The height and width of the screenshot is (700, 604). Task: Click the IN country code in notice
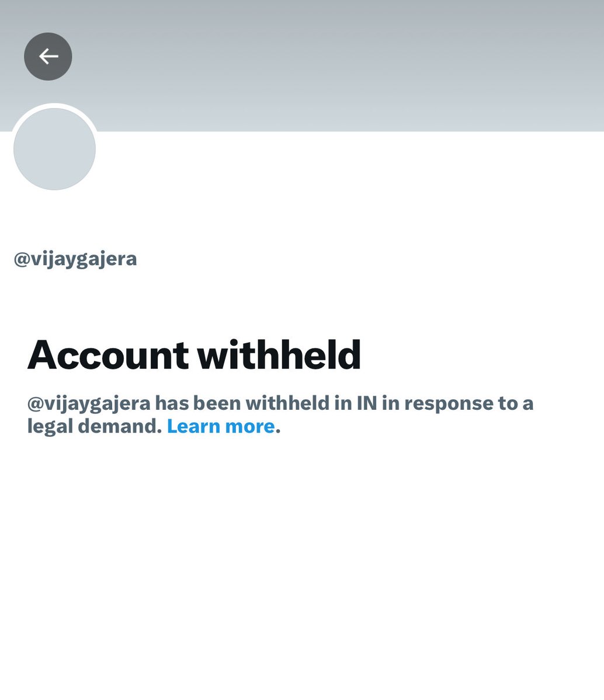coord(366,403)
